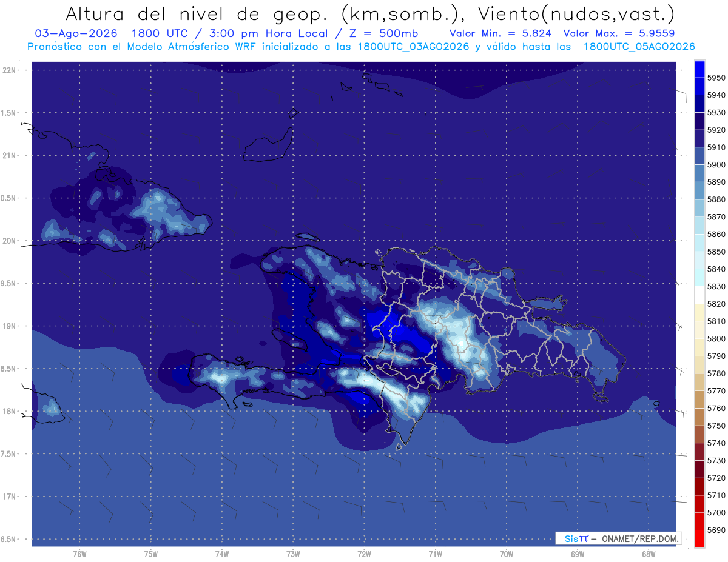Select 'Valor Min. = 5.824' text
728x562 pixels.
click(x=500, y=33)
